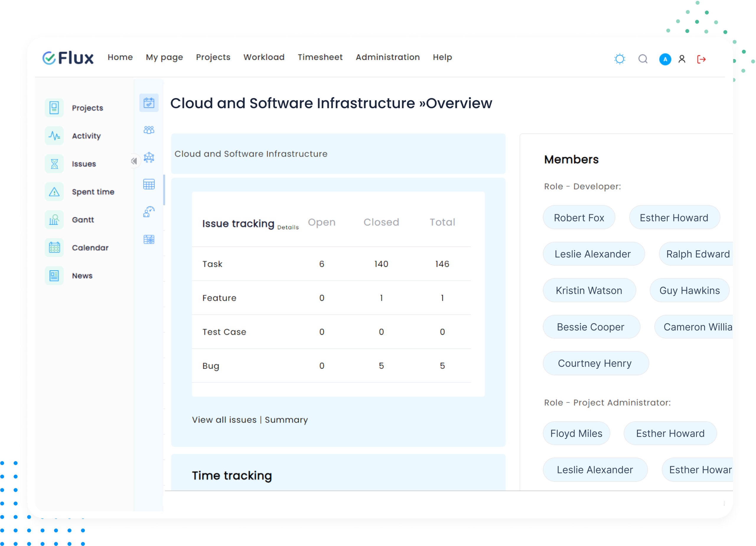Select the Members group icon
Viewport: 756px width, 546px height.
click(x=149, y=130)
